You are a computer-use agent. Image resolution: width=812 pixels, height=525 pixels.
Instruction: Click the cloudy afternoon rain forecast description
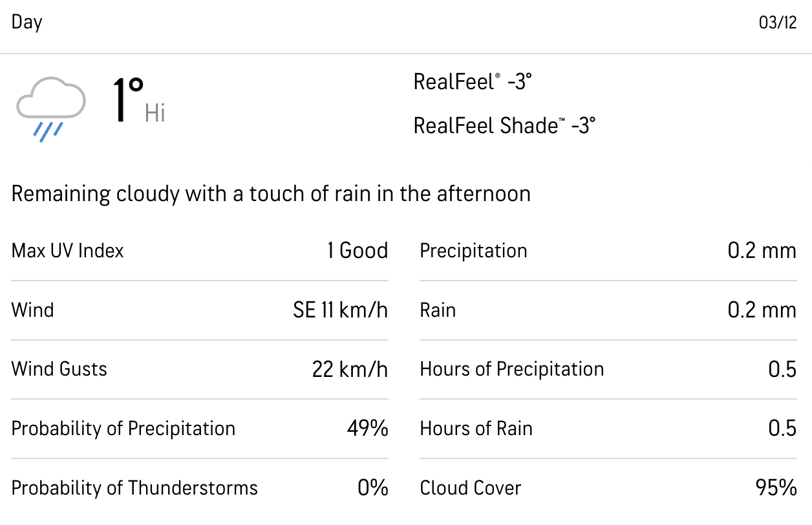click(x=271, y=193)
